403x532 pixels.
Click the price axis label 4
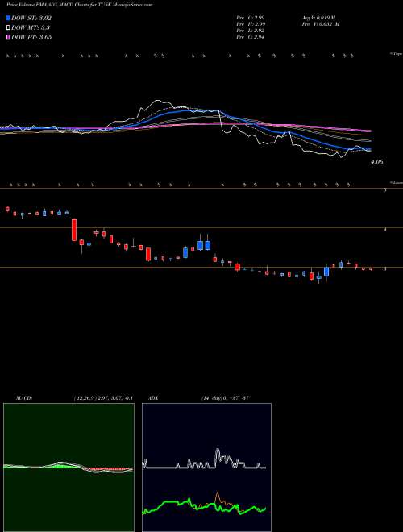pos(384,229)
